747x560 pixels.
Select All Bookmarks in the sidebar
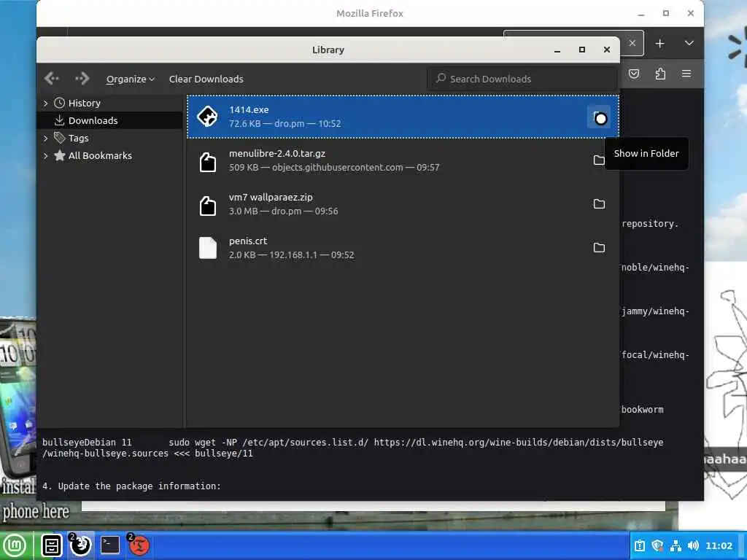point(100,156)
